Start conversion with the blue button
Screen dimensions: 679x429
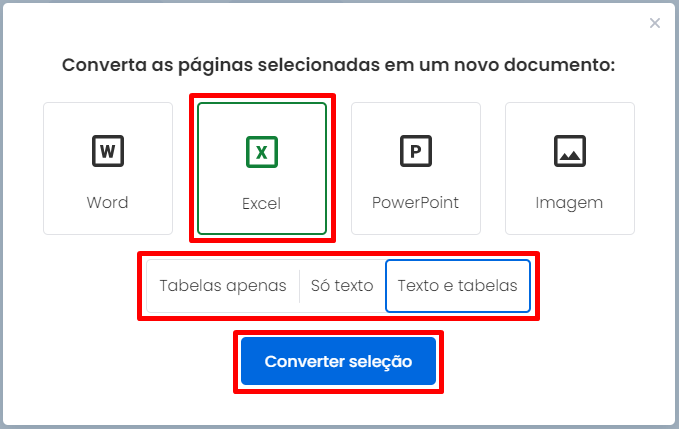click(x=338, y=361)
